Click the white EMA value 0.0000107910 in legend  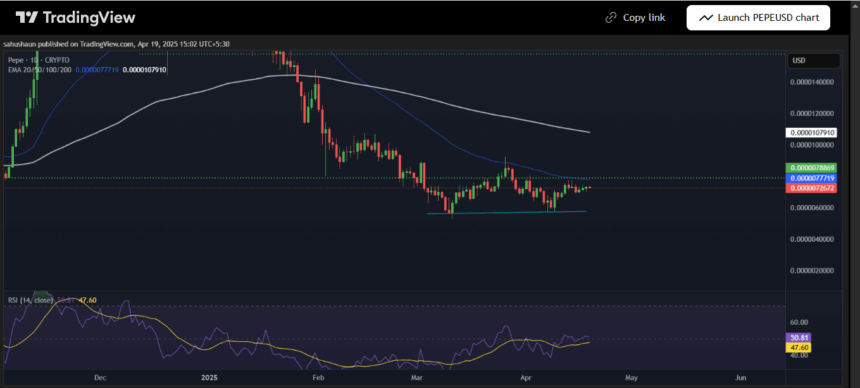tap(145, 70)
